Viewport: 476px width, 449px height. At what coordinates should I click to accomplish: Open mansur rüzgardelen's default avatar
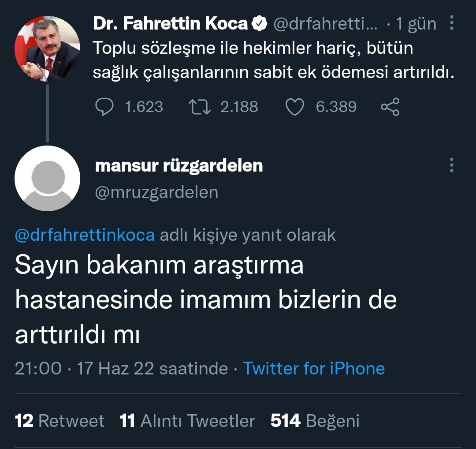point(47,178)
